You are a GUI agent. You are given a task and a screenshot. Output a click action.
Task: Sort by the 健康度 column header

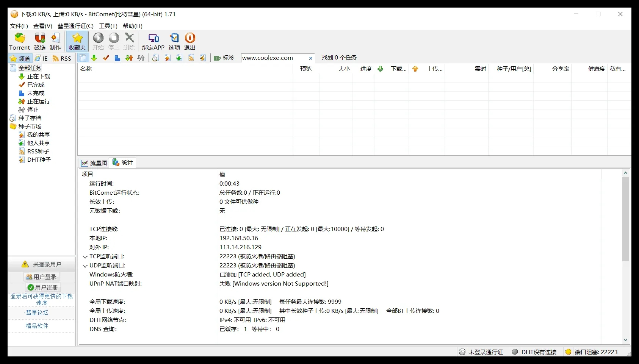pyautogui.click(x=589, y=69)
